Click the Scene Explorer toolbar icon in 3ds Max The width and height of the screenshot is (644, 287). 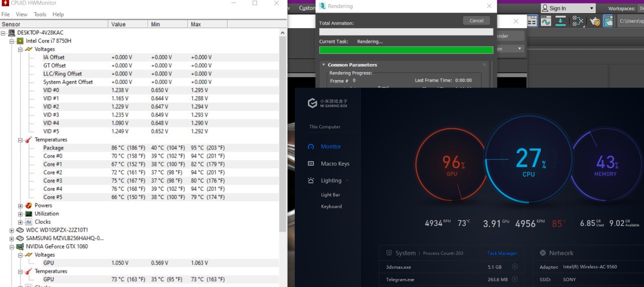pyautogui.click(x=532, y=21)
